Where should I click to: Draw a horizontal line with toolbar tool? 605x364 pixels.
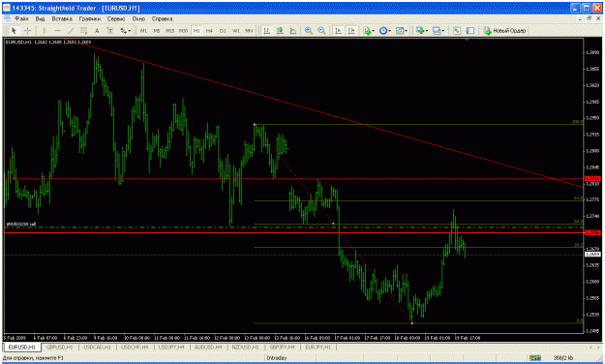[57, 31]
